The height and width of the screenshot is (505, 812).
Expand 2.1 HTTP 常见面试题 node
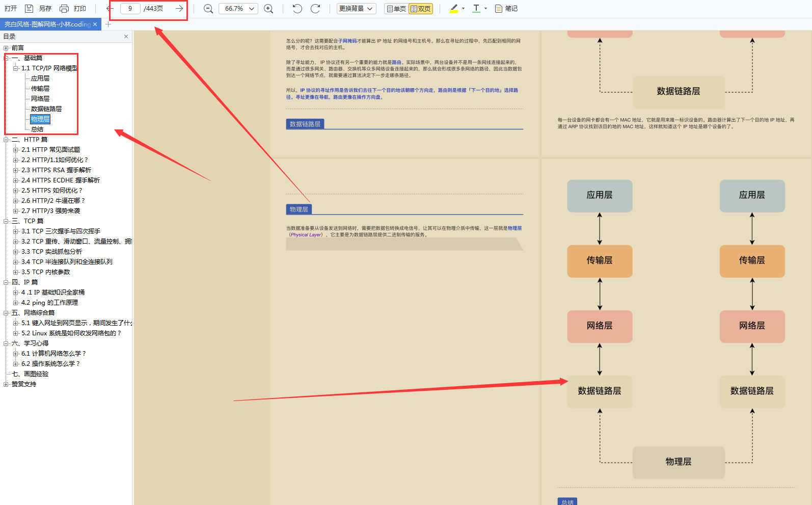pyautogui.click(x=15, y=150)
